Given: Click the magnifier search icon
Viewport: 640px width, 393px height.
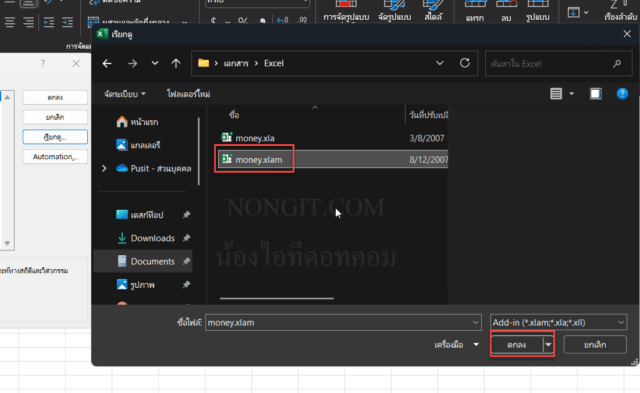Looking at the screenshot, I should tap(617, 64).
